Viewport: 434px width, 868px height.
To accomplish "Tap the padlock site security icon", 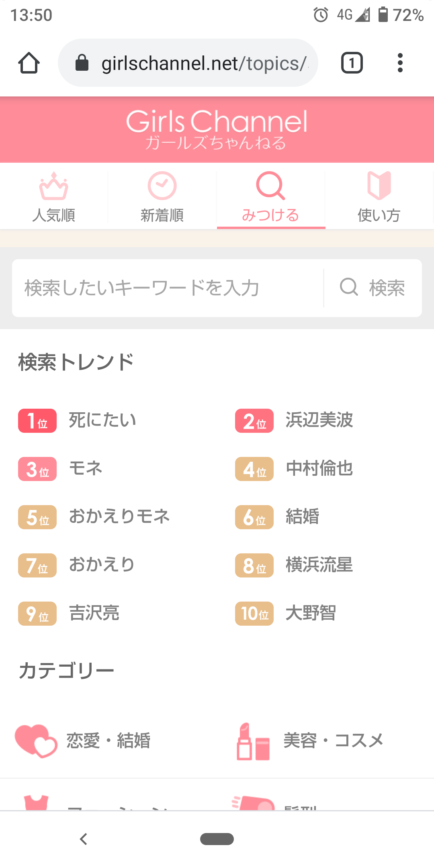I will 82,63.
